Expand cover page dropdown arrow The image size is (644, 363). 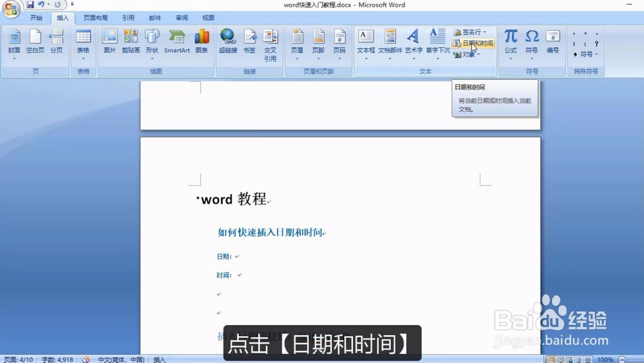tap(14, 59)
